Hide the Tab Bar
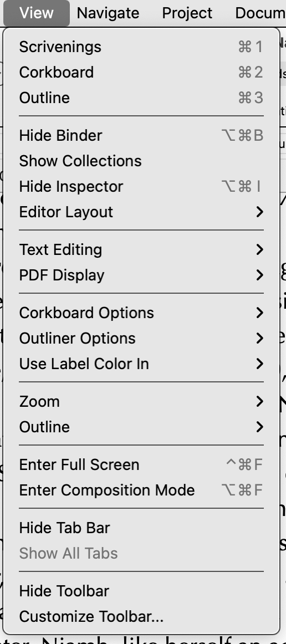Screen dimensions: 286x644 tap(141, 528)
